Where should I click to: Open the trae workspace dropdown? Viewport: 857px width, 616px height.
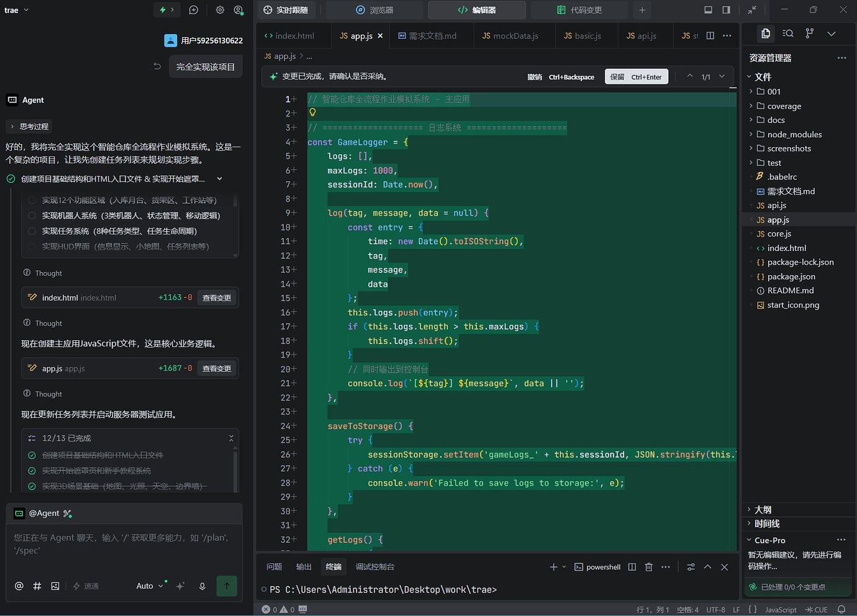17,10
